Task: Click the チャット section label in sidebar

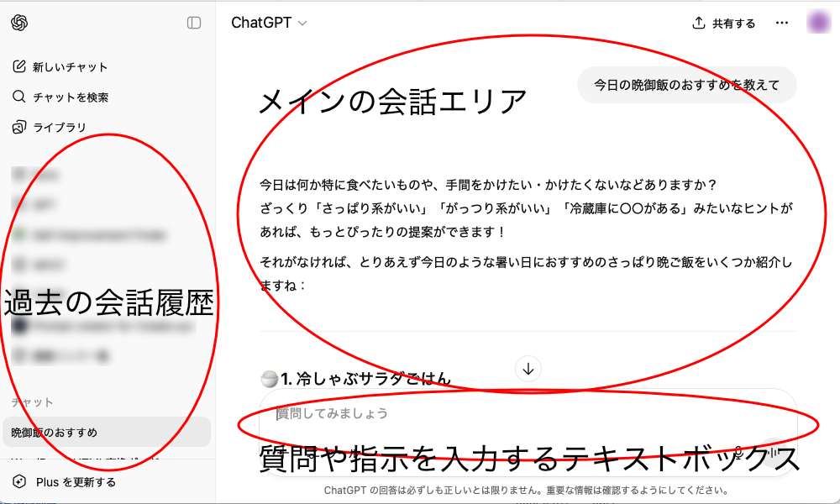Action: [33, 402]
